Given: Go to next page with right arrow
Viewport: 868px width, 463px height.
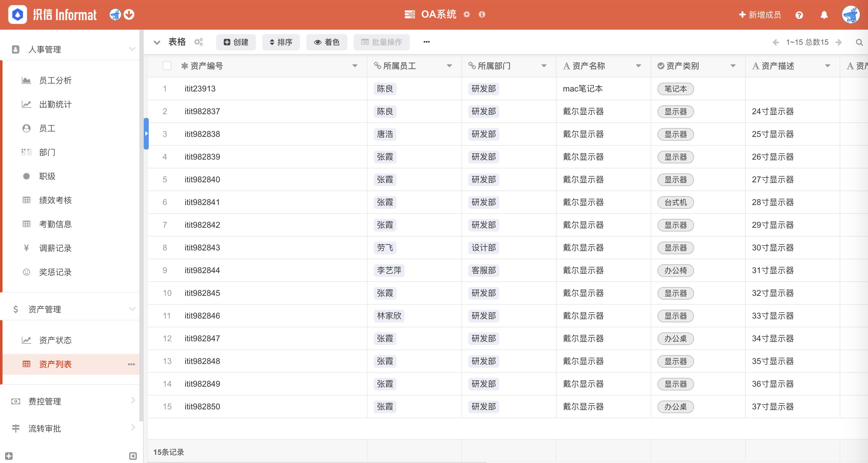Looking at the screenshot, I should coord(839,42).
